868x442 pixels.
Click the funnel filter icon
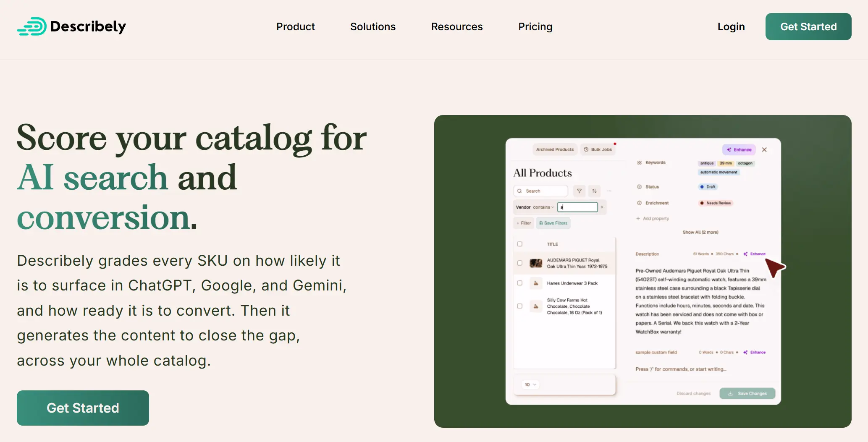pyautogui.click(x=579, y=191)
